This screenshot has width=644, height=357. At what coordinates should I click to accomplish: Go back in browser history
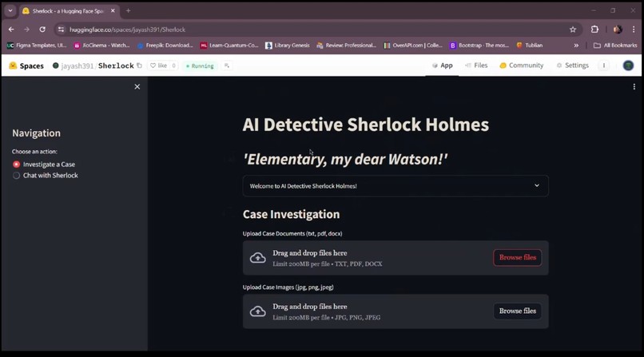pos(11,30)
